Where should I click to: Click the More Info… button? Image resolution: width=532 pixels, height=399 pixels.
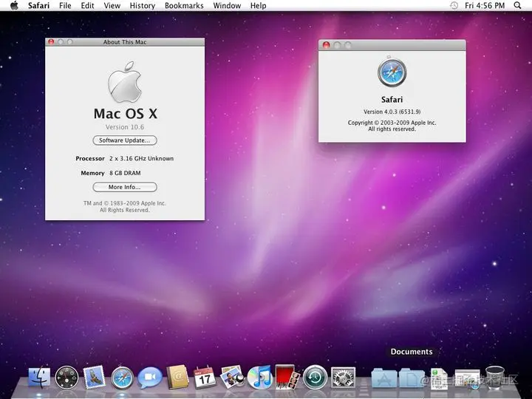click(x=125, y=187)
